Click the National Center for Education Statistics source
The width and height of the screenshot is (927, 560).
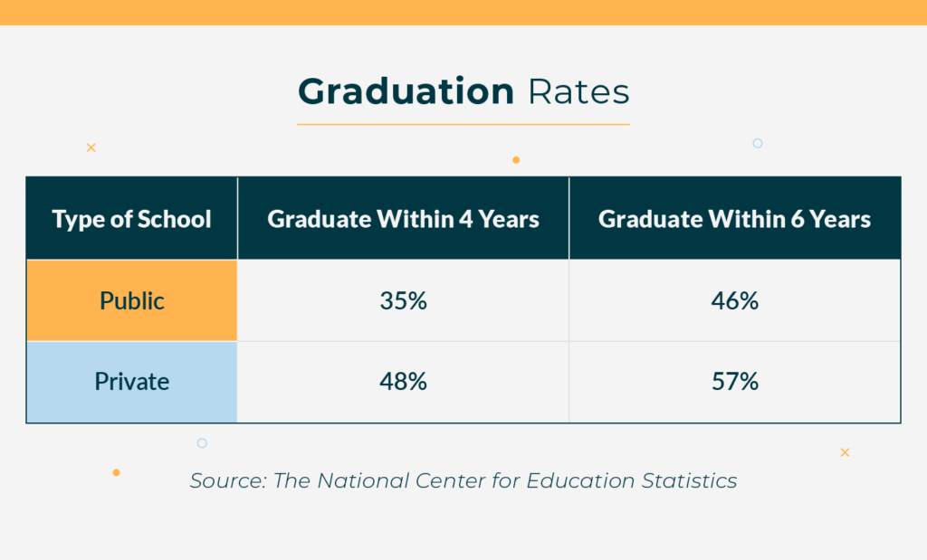point(463,480)
